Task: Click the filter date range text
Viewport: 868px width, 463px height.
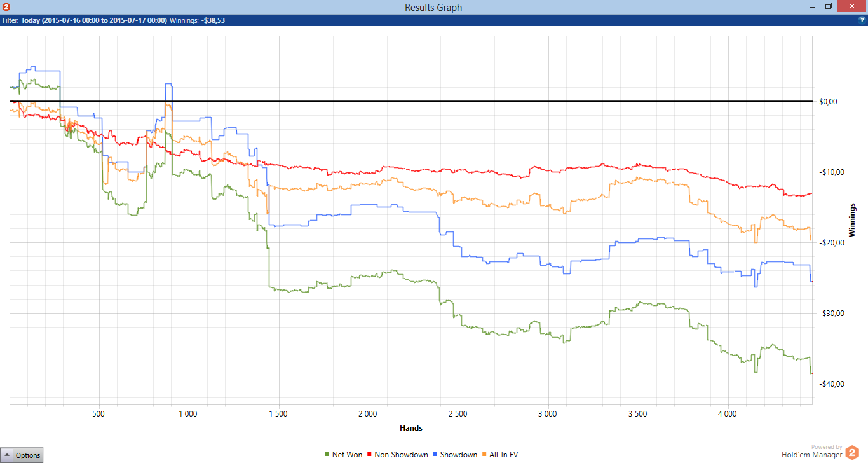Action: pyautogui.click(x=94, y=20)
